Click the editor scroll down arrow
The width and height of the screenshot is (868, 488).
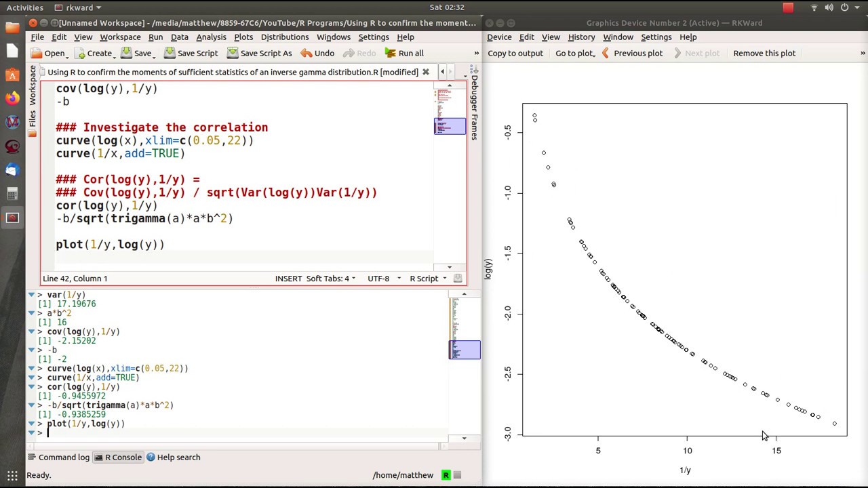tap(449, 267)
